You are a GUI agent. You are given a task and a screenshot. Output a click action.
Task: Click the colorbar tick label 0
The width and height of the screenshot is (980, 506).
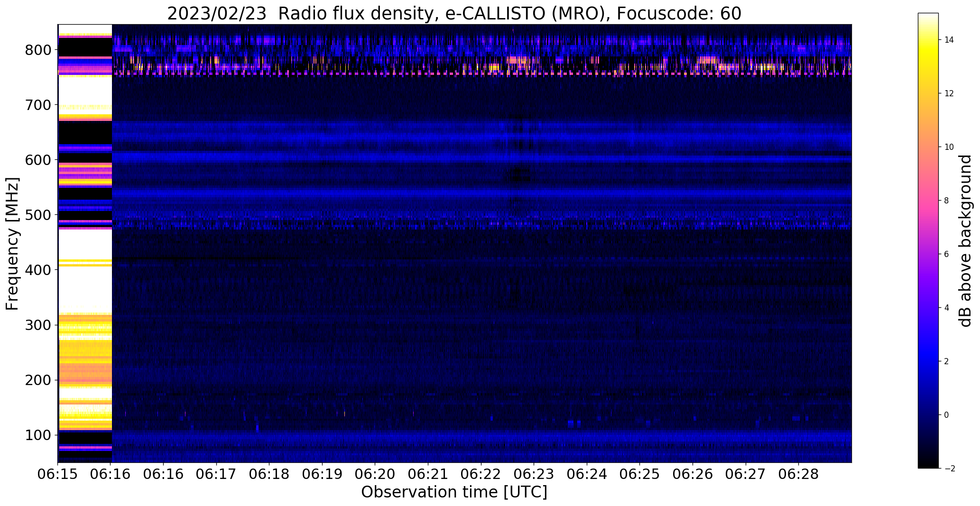click(x=947, y=415)
